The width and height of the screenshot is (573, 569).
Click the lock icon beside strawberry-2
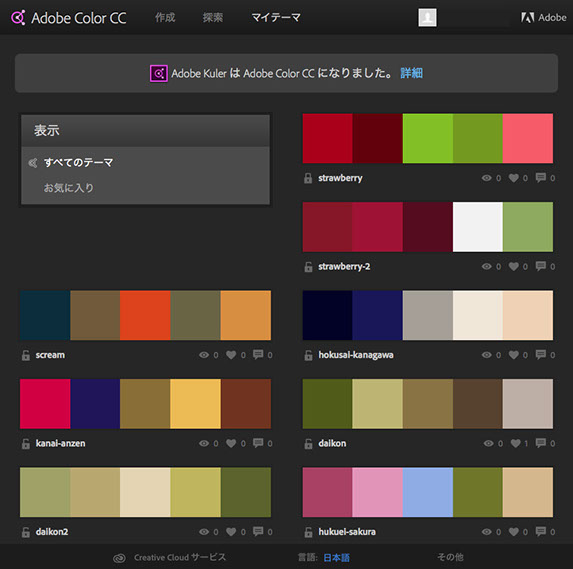[308, 266]
